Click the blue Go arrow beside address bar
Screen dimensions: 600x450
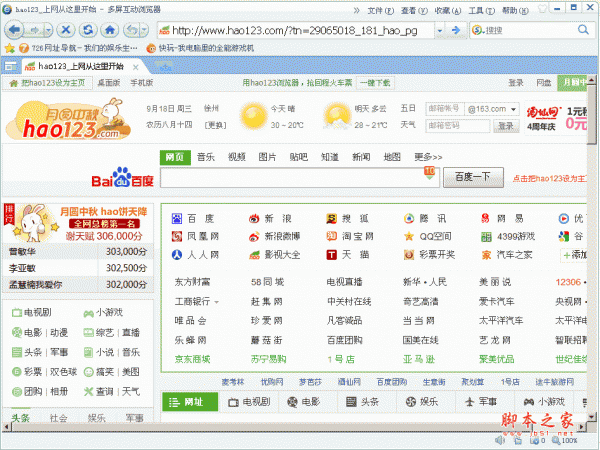coord(455,30)
